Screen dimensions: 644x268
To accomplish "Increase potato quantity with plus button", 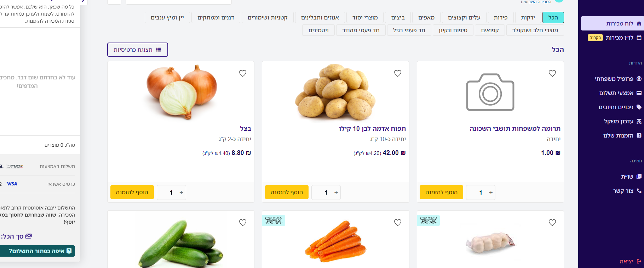I will [x=336, y=192].
